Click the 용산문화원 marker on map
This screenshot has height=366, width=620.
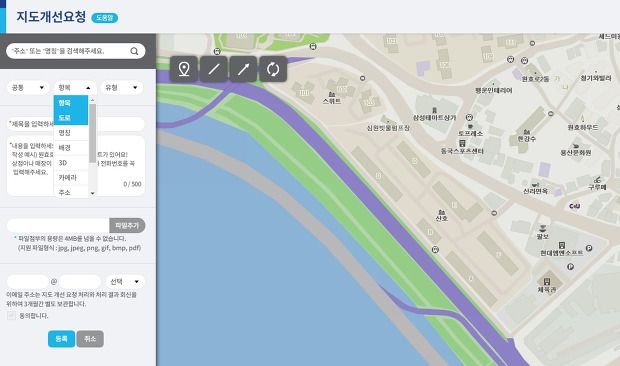[576, 149]
